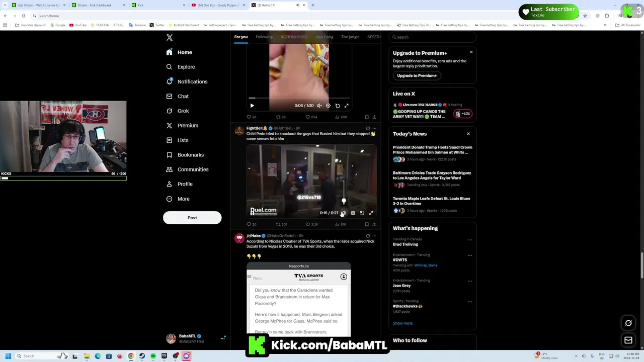
Task: Click the X search field
Action: click(x=433, y=37)
